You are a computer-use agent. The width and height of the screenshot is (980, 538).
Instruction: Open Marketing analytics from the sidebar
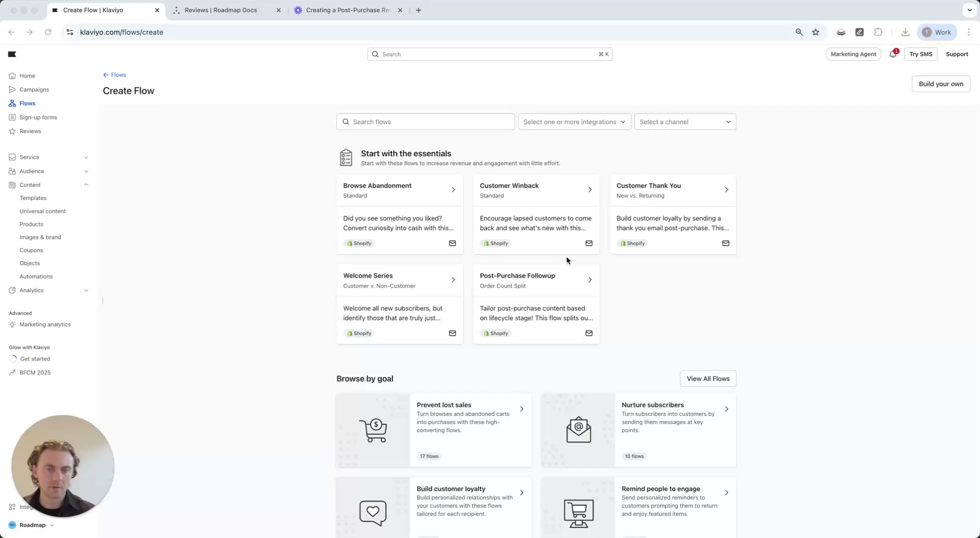(x=45, y=324)
